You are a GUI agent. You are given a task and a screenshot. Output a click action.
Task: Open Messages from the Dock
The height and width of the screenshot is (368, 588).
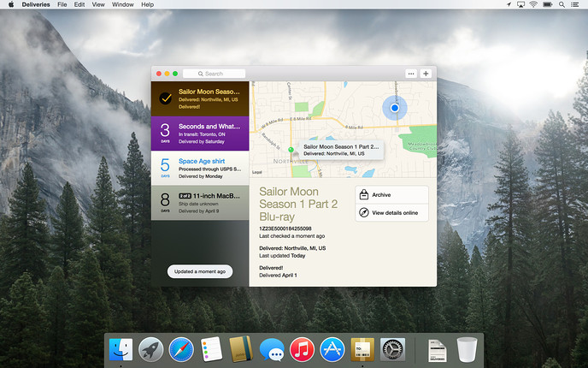[x=272, y=350]
